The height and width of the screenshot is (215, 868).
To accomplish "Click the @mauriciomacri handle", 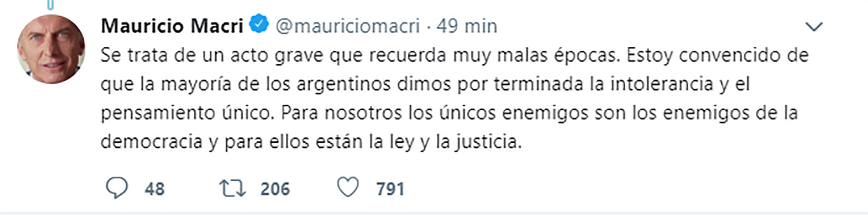I will (348, 26).
